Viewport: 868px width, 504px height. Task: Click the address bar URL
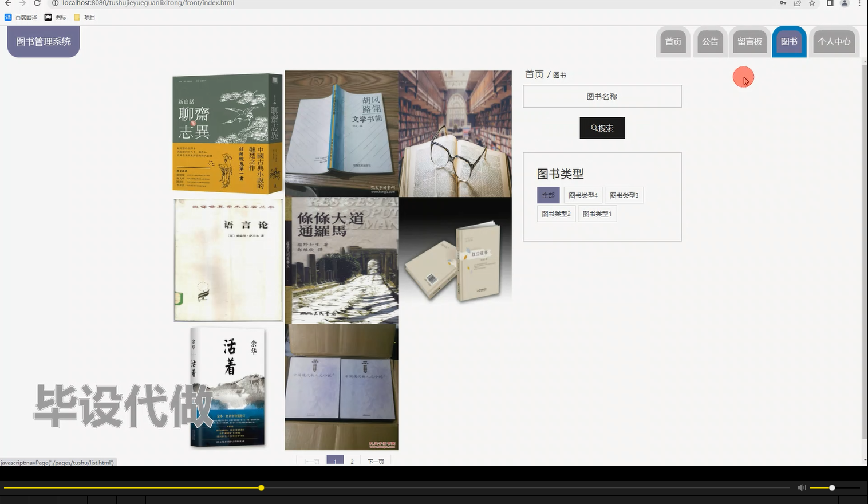(148, 3)
